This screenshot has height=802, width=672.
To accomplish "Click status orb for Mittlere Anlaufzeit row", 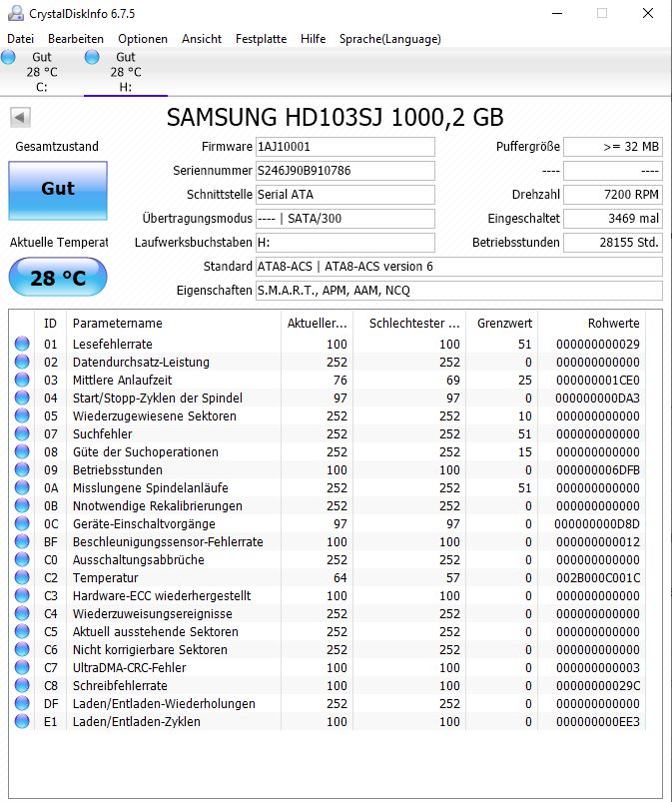I will tap(22, 380).
